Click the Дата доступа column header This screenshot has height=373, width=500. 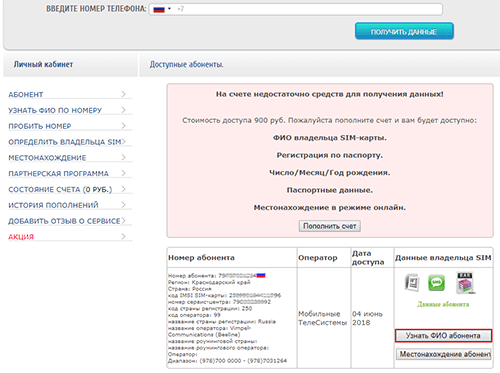point(368,258)
